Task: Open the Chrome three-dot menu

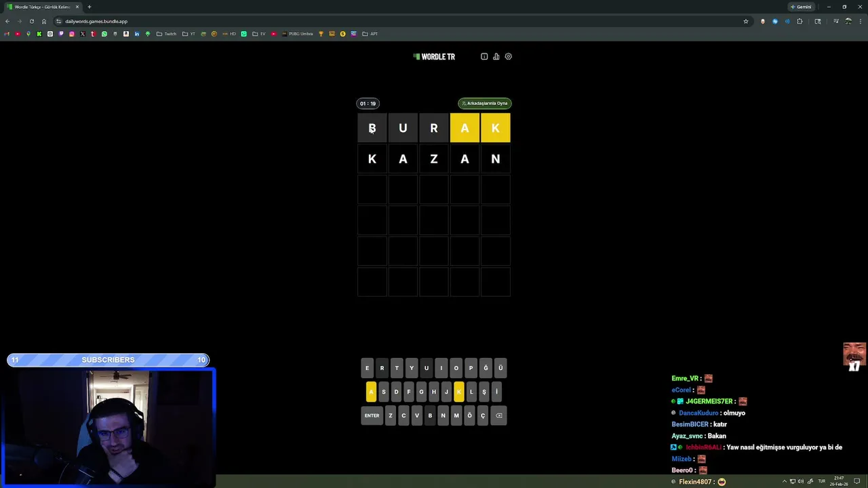Action: click(861, 21)
